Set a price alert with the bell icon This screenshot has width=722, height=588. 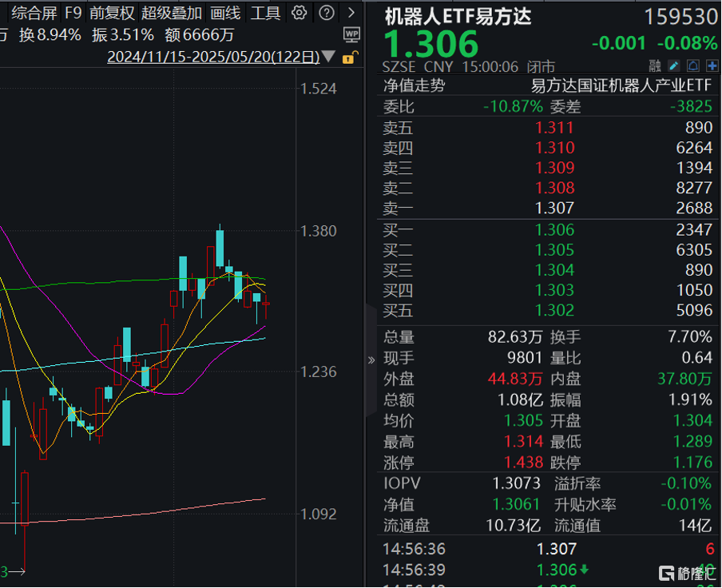[x=693, y=66]
